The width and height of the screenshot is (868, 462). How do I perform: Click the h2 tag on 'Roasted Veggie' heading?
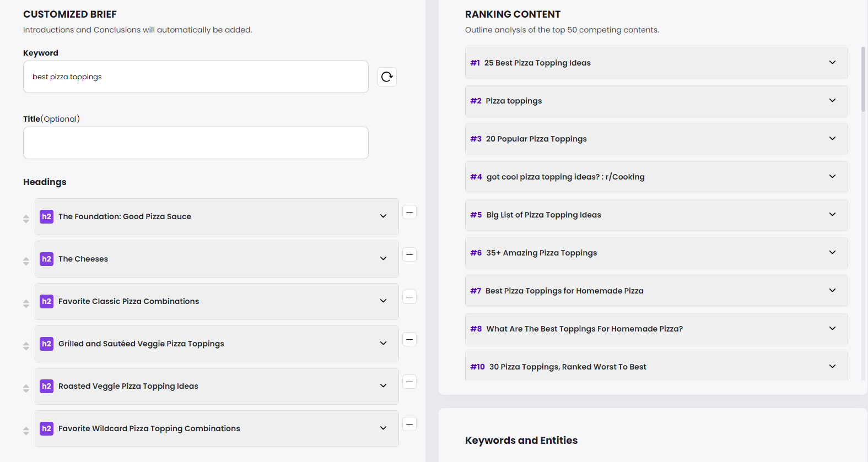point(47,386)
